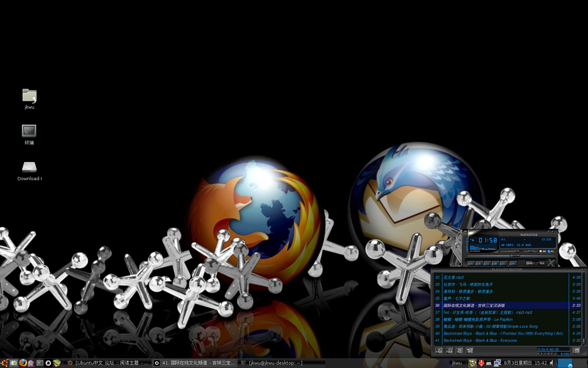
Task: Launch terminal from the panel launcher
Action: [40, 363]
